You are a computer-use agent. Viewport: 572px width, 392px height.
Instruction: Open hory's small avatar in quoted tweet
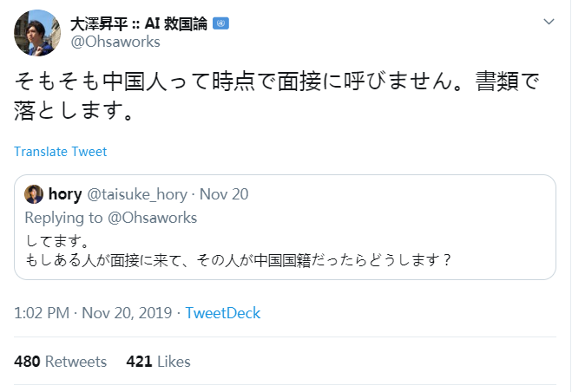(x=34, y=193)
